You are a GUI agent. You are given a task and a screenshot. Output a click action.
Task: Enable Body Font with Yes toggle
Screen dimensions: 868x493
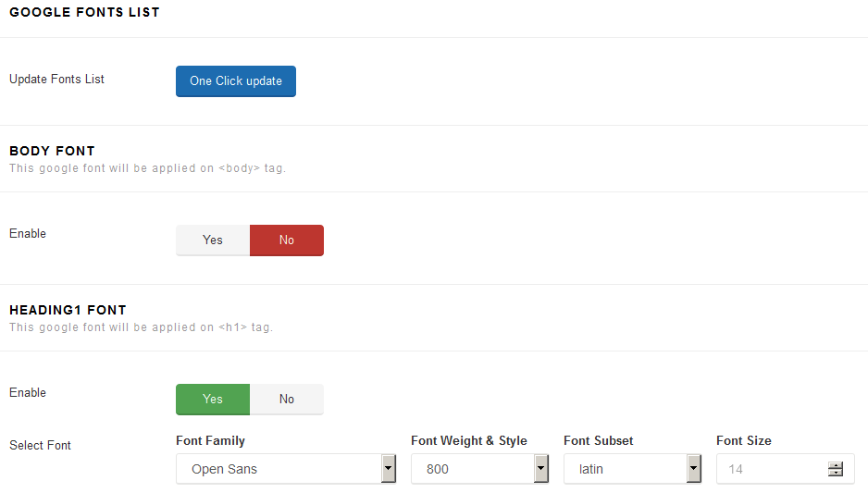pos(213,240)
